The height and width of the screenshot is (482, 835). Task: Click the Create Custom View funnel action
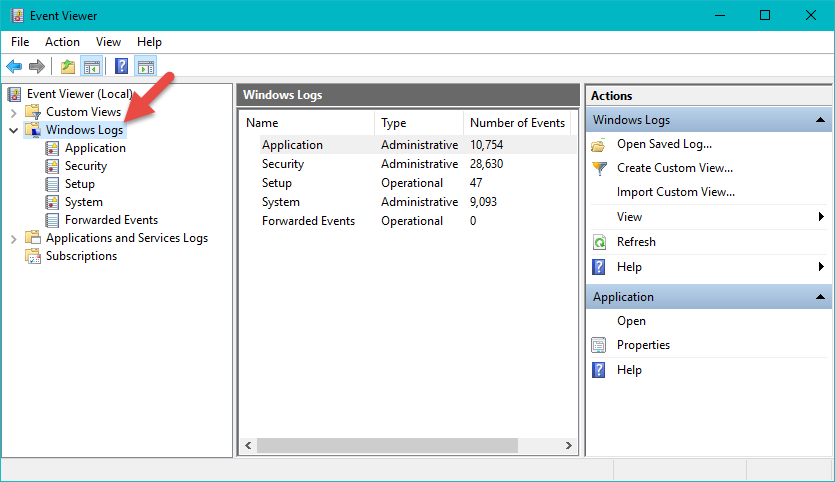tap(674, 168)
